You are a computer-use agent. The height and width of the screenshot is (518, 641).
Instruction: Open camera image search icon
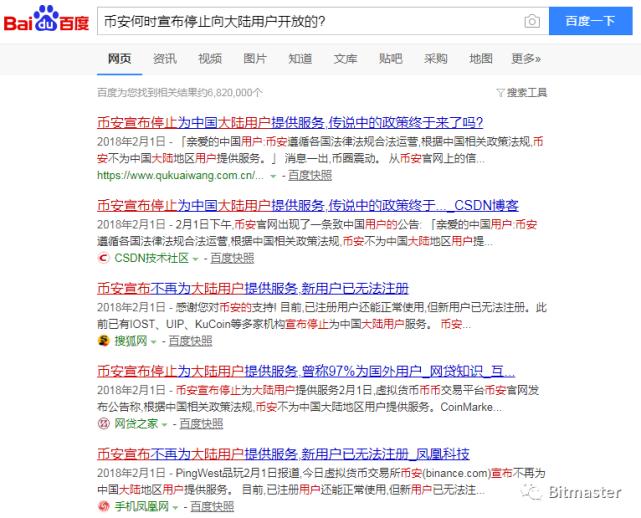[x=532, y=21]
